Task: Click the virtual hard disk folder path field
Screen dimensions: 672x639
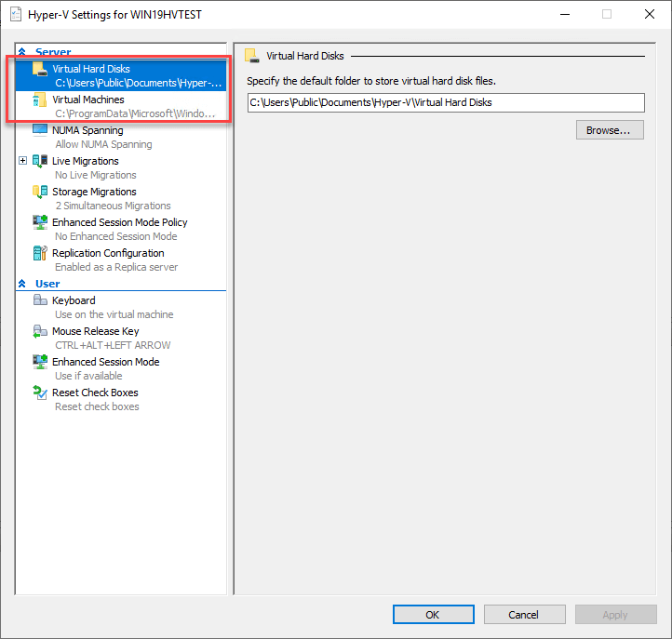Action: pos(446,103)
